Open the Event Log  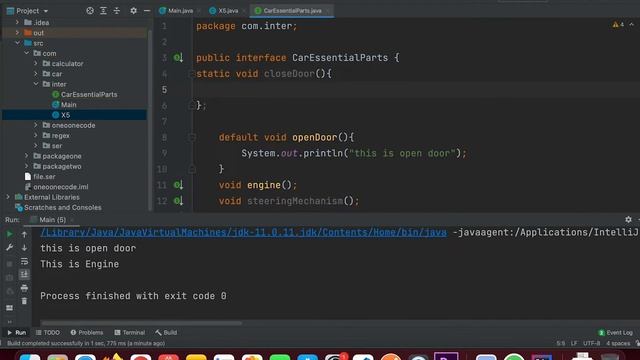[615, 333]
